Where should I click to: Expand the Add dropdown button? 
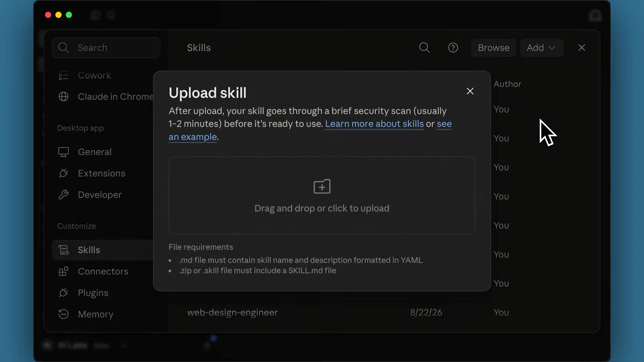click(x=541, y=48)
